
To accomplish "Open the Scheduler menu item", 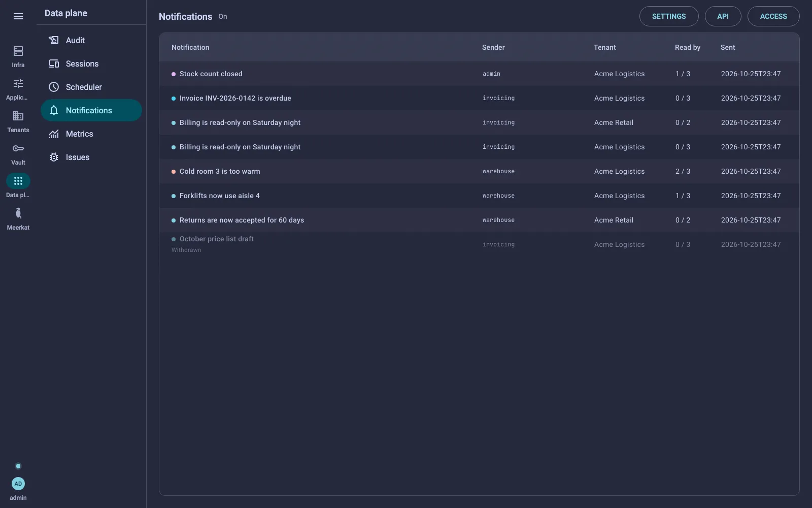I will (x=91, y=87).
